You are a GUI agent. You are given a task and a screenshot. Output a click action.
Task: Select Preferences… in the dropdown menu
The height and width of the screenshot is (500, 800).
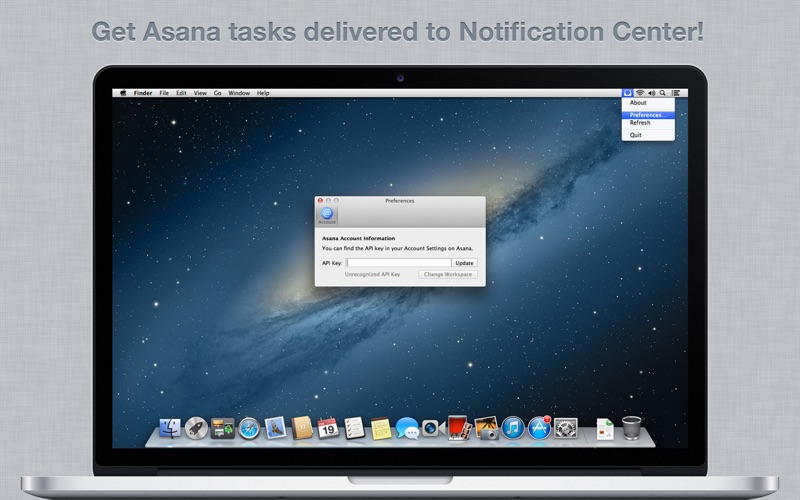648,115
